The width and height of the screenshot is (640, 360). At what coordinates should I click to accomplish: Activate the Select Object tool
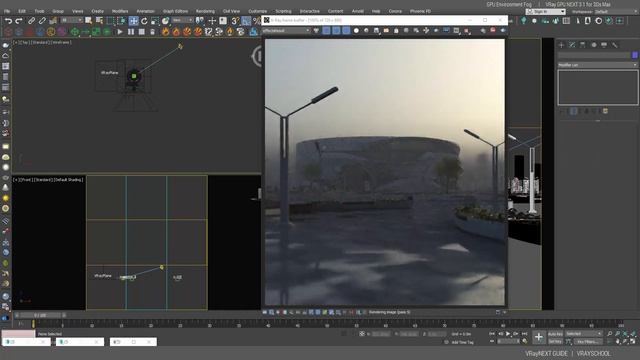(x=89, y=20)
